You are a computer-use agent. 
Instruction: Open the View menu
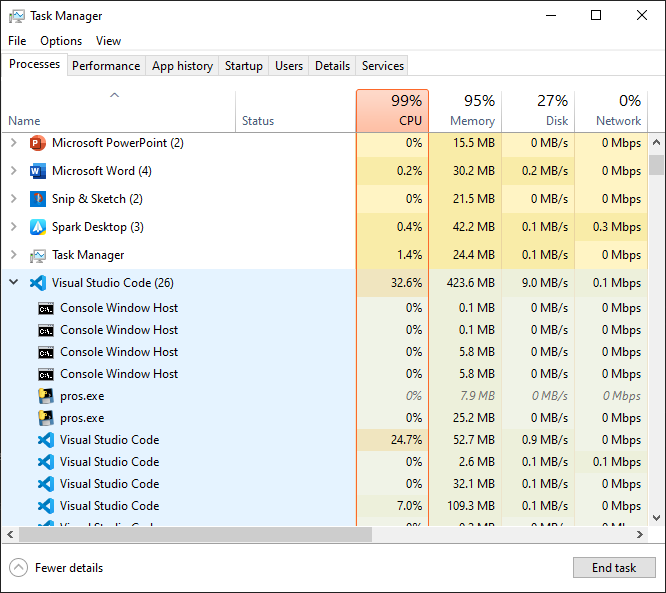pyautogui.click(x=108, y=41)
